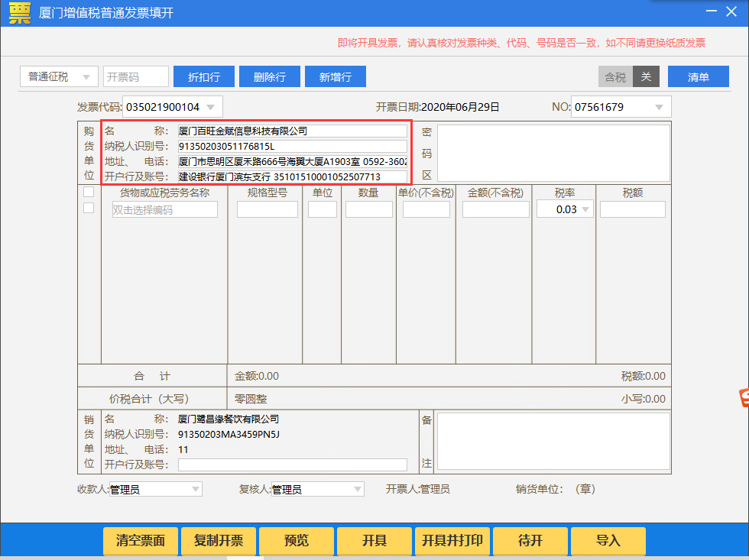
Task: Click the 小写:0.00 total
Action: tap(643, 399)
